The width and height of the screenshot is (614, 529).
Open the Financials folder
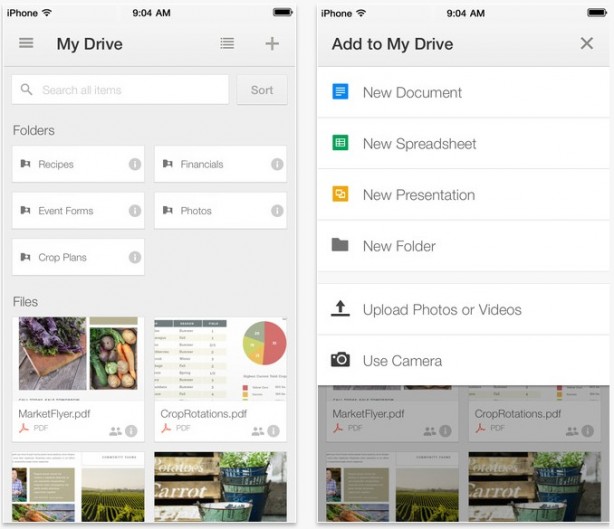[x=220, y=164]
